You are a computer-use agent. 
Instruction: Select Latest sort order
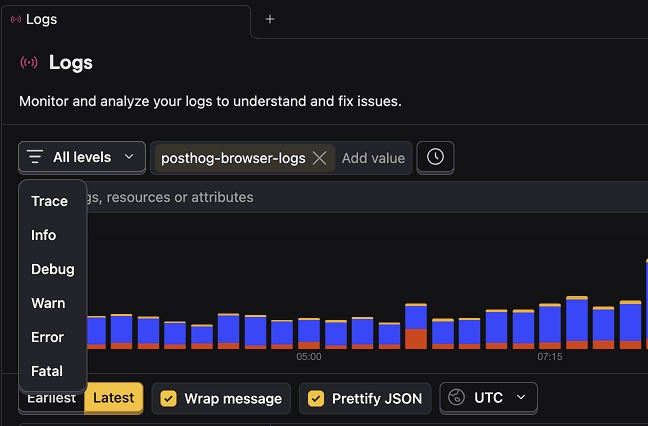pyautogui.click(x=114, y=397)
